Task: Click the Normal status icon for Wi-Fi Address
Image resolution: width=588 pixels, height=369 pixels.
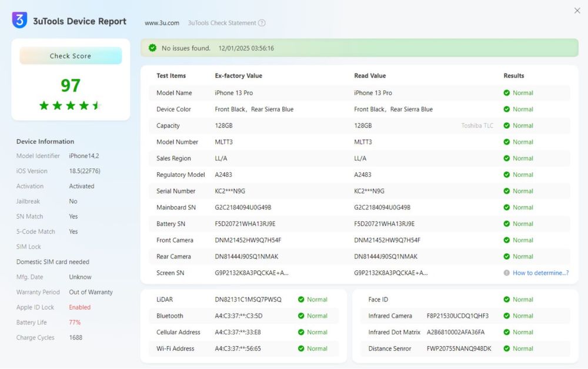Action: 301,348
